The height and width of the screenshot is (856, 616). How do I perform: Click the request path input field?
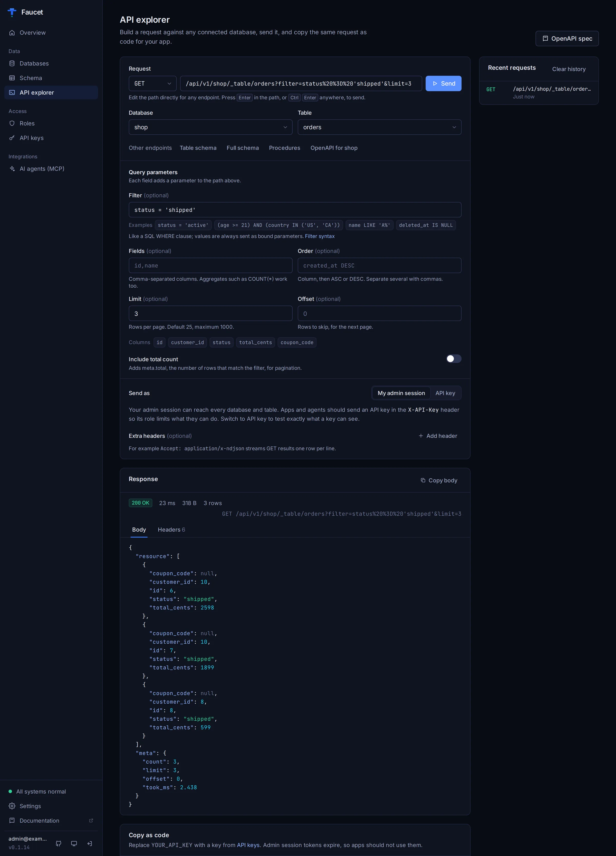coord(301,83)
